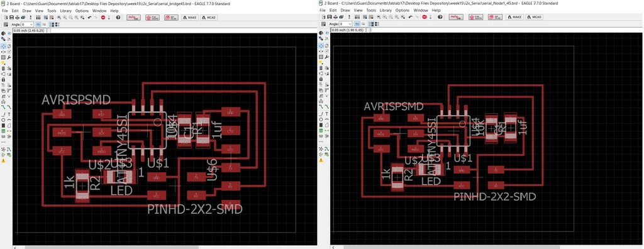Viewport: 644px width, 249px height.
Task: Click the PINHD-2X2-SMD label in serial_Node1_45 board
Action: (x=495, y=197)
